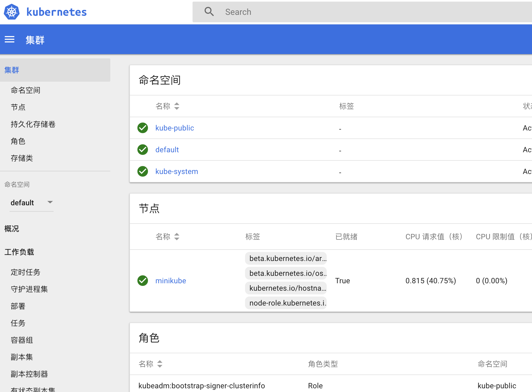Click the 已就绪 column header
Screen dimensions: 532x392
(x=346, y=237)
